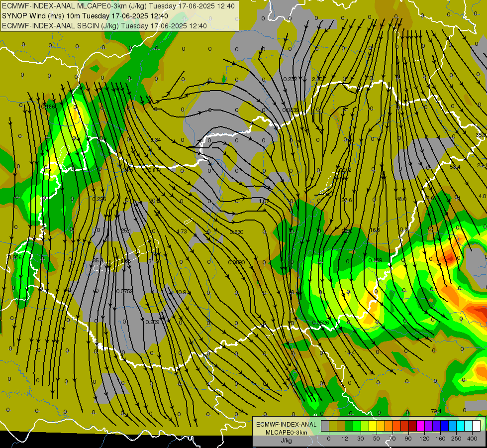Image resolution: width=487 pixels, height=448 pixels.
Task: Click legend tick label 12
Action: (x=345, y=439)
